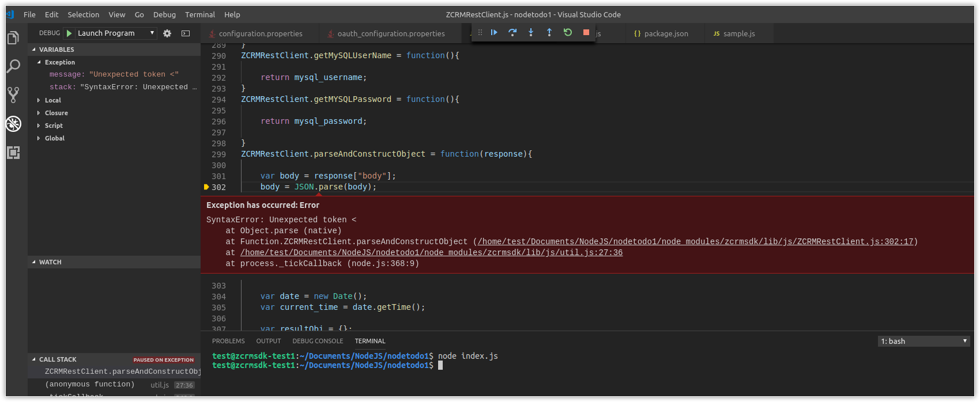Click Step Into in the debug toolbar
The height and width of the screenshot is (402, 980).
click(531, 32)
